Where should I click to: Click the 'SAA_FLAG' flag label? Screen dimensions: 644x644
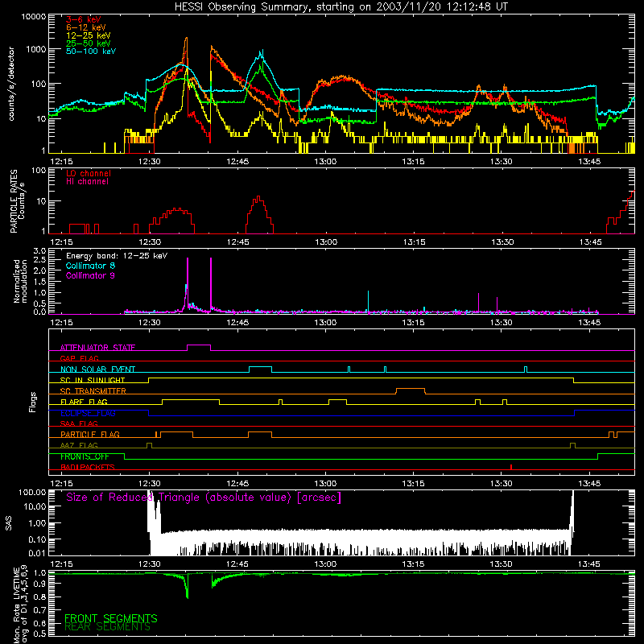pyautogui.click(x=79, y=423)
